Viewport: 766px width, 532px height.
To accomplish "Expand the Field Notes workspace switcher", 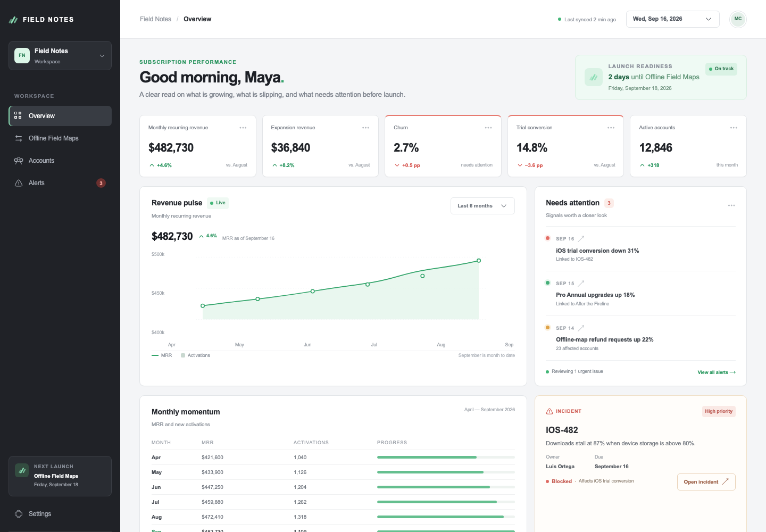I will (60, 56).
